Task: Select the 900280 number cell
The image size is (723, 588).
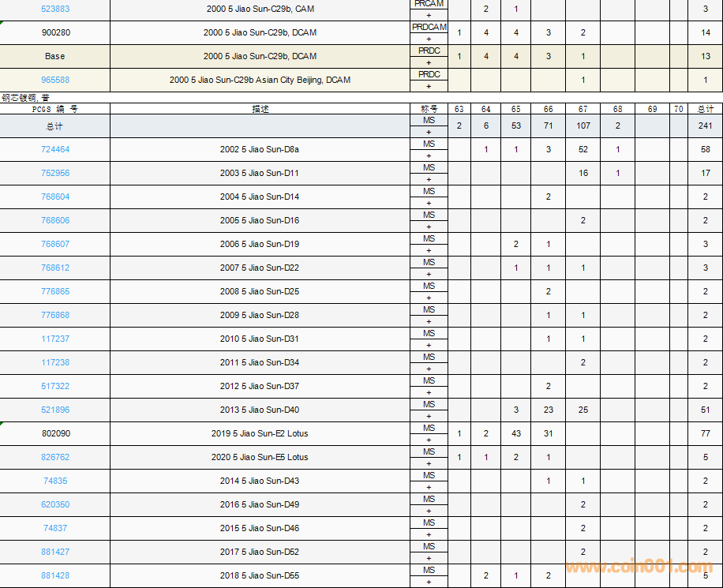Action: point(55,32)
